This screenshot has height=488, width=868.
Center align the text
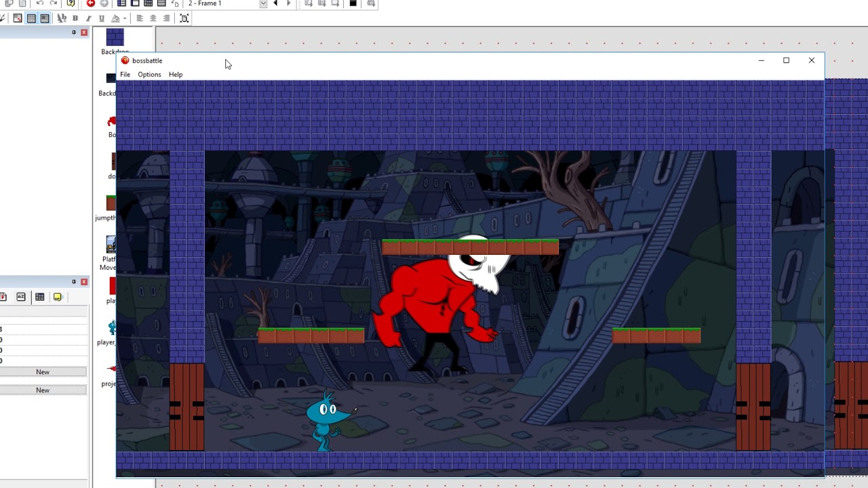pos(153,18)
